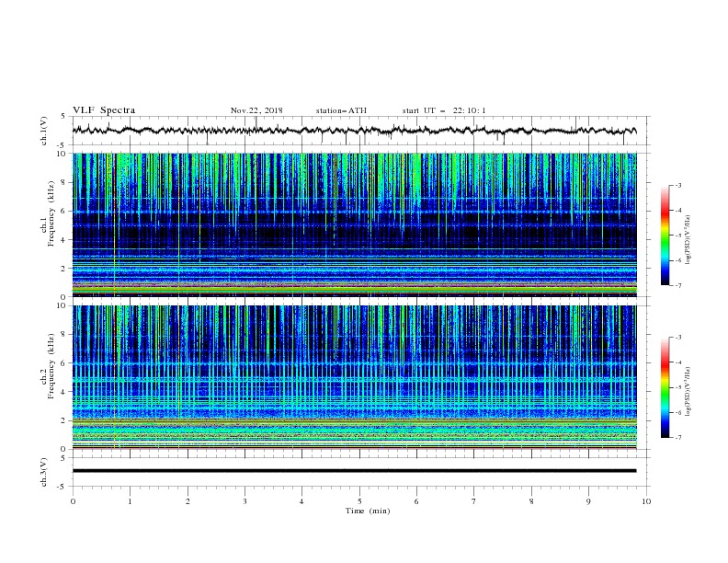Click inside the ch.1 spectrogram panel
The width and height of the screenshot is (728, 563).
(x=354, y=224)
